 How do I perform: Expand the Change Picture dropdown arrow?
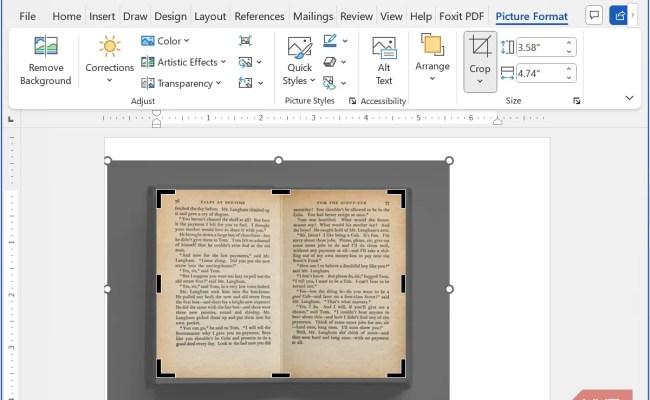(260, 62)
